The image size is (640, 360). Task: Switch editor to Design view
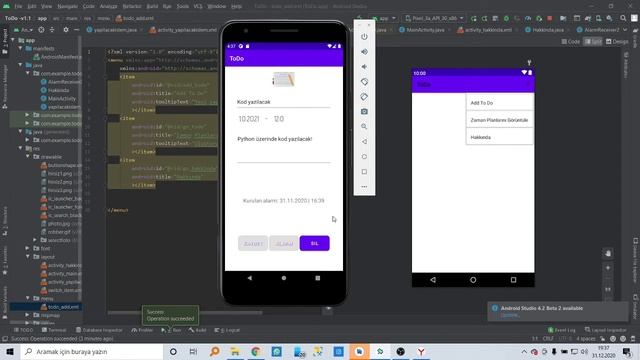pos(617,42)
